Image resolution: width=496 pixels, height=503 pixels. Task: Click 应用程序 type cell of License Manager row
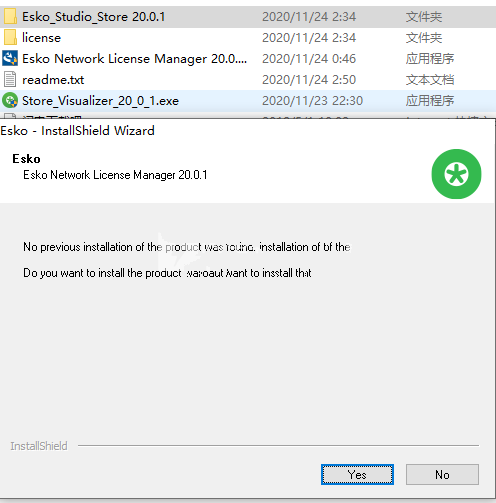click(430, 59)
